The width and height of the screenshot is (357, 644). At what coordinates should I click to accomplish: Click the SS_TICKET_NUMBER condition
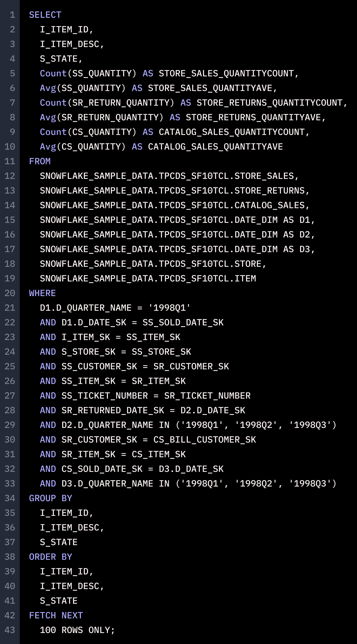point(105,396)
